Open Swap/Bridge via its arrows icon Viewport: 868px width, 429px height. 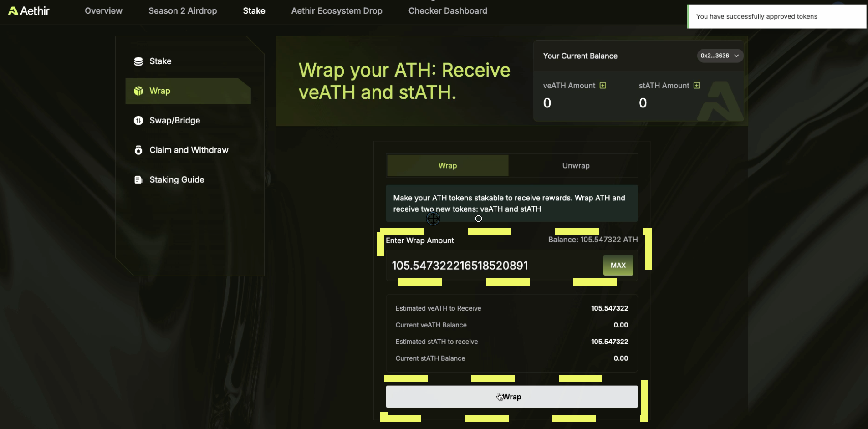point(138,120)
